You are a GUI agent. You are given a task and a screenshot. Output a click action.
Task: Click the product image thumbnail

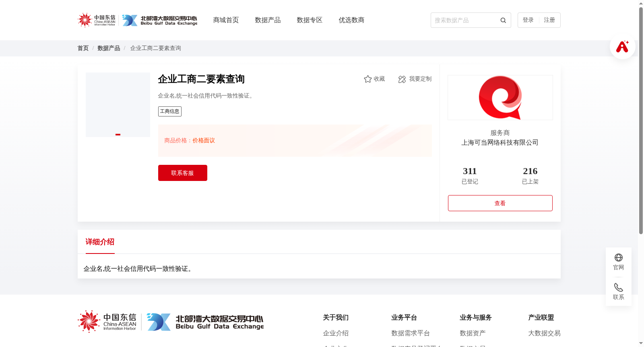[x=118, y=105]
